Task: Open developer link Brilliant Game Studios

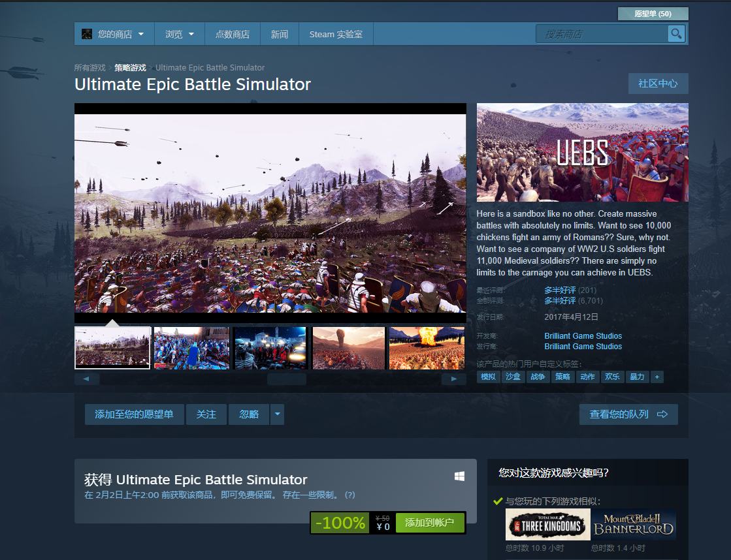Action: click(x=583, y=336)
